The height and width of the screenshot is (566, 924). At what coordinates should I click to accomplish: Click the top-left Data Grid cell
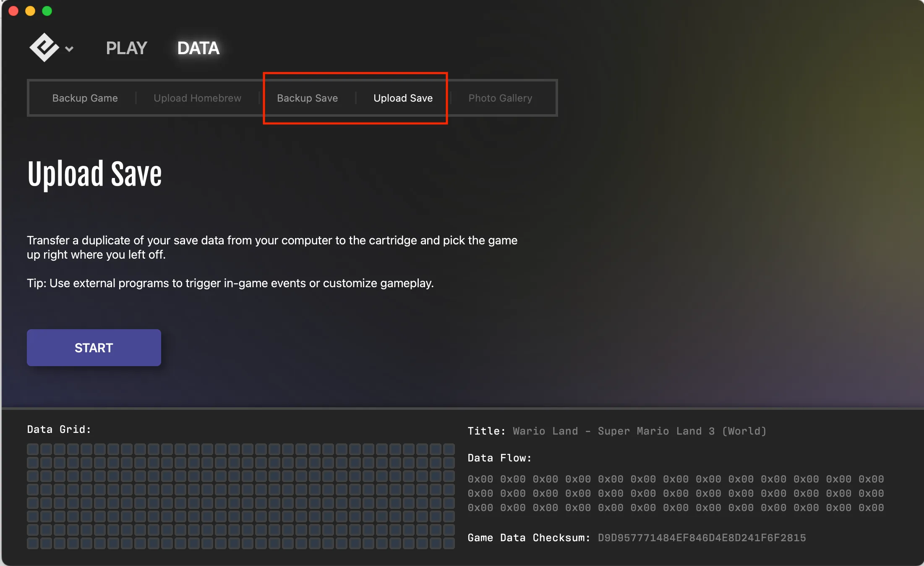33,449
